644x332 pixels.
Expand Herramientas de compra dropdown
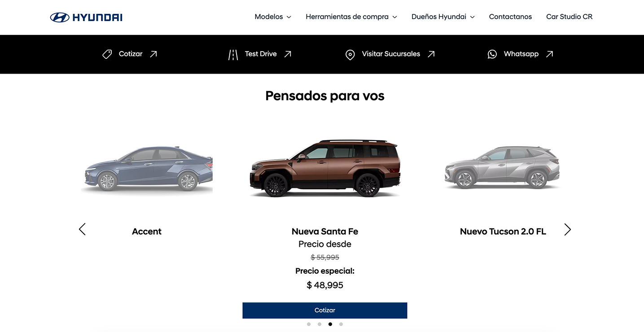coord(351,17)
